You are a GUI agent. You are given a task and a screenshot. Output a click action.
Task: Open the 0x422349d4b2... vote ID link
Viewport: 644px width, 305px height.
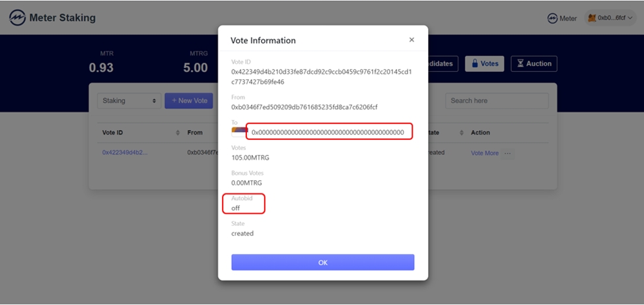point(125,152)
